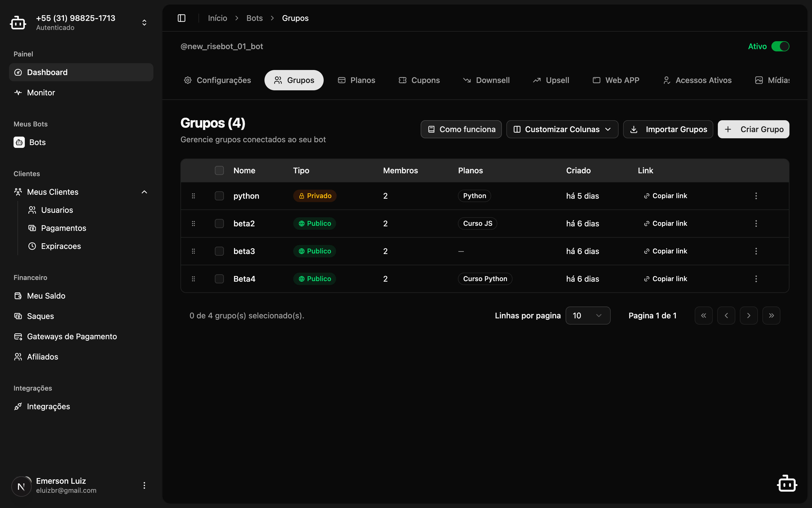Copy link for the beta2 group
Screen dimensions: 812x508
coord(665,224)
